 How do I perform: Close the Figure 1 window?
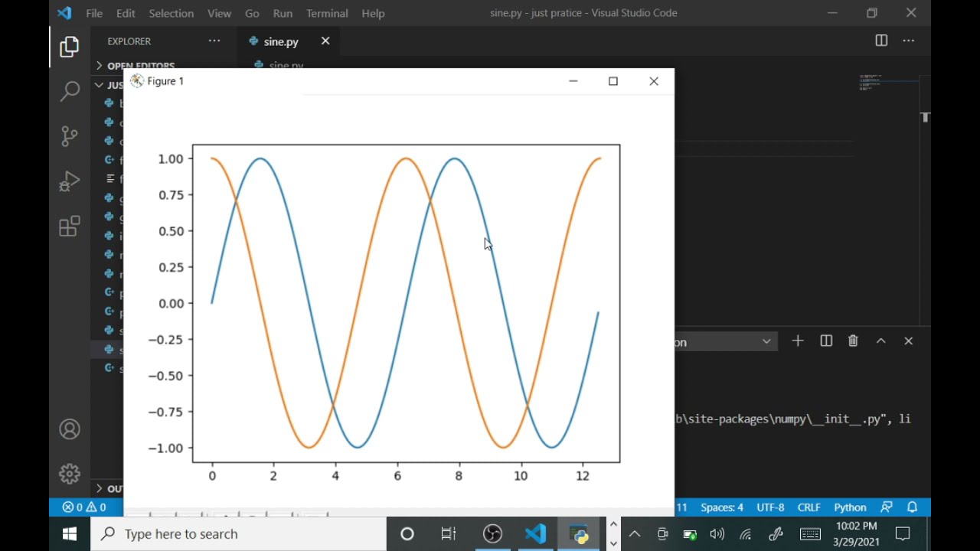(x=654, y=81)
